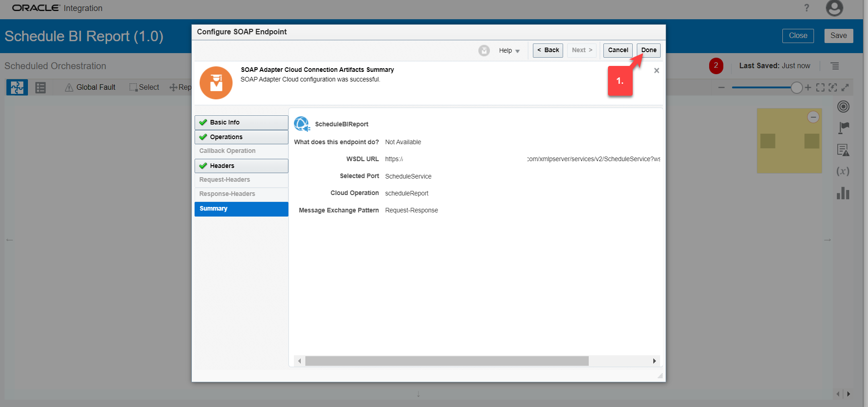The image size is (868, 407).
Task: Open the Actions flag icon panel
Action: coord(843,128)
